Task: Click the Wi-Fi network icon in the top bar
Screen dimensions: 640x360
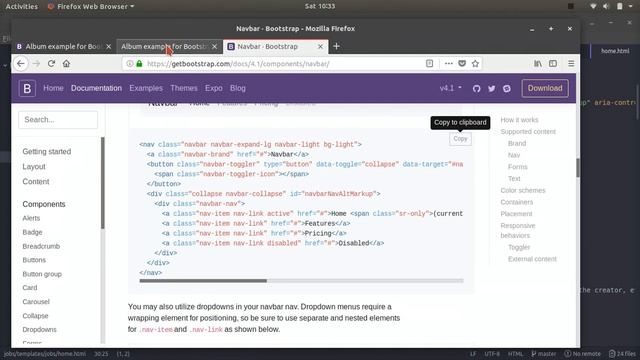Action: (593, 6)
